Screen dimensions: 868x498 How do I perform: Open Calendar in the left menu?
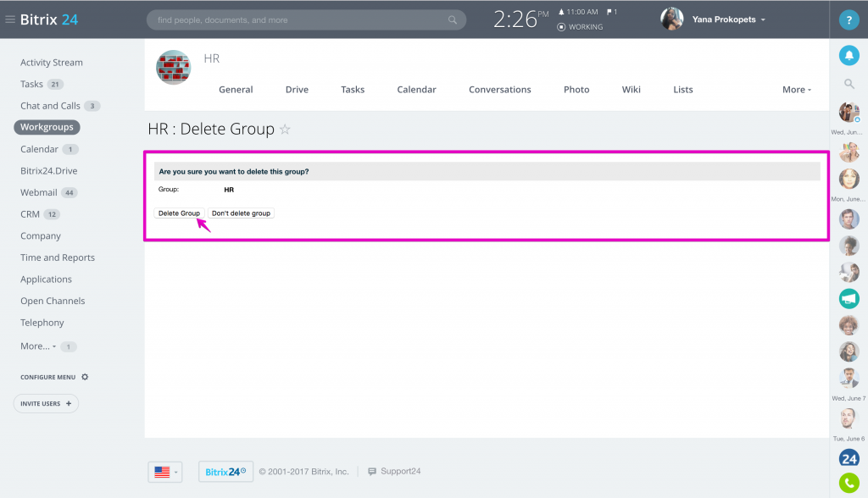click(39, 149)
